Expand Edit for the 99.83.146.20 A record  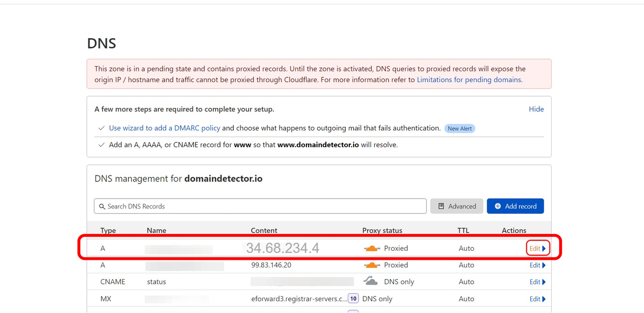click(537, 265)
